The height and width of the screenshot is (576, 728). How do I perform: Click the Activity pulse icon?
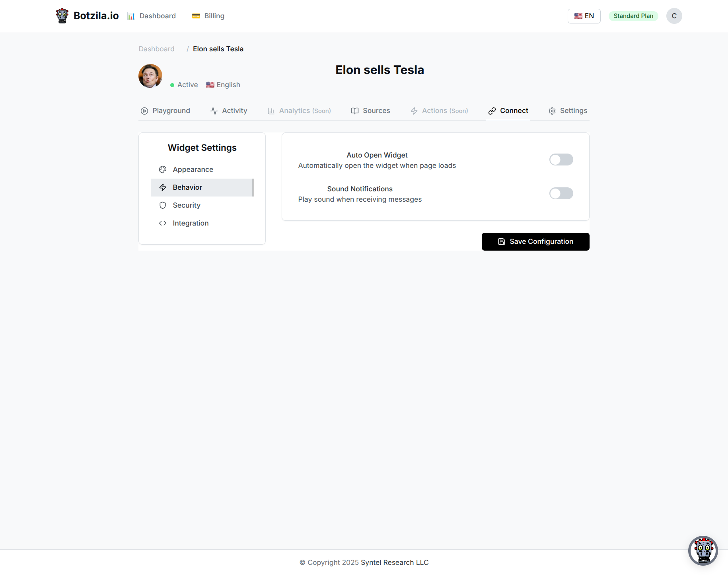click(x=214, y=111)
